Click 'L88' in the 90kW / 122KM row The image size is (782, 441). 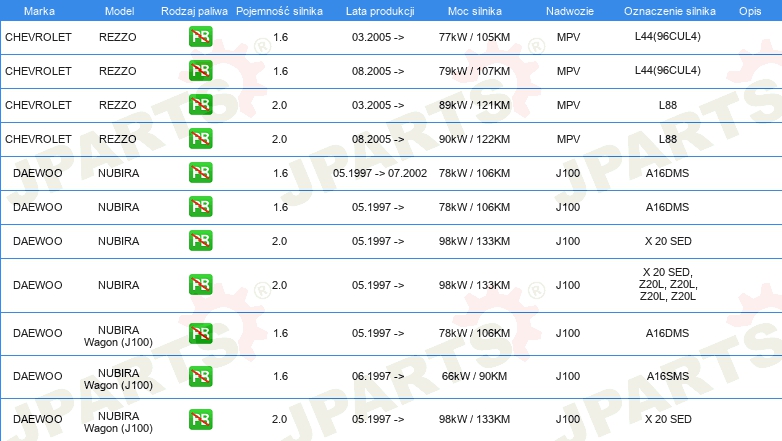point(668,139)
